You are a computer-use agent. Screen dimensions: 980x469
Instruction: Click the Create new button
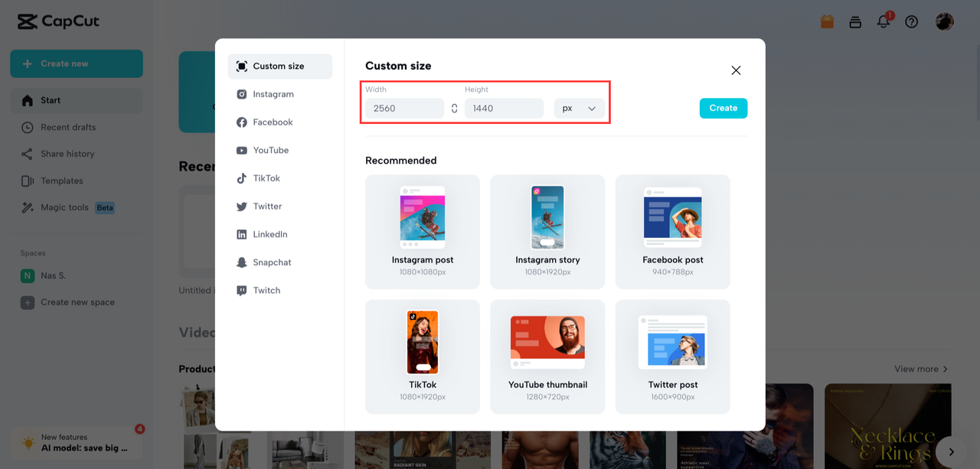point(77,64)
